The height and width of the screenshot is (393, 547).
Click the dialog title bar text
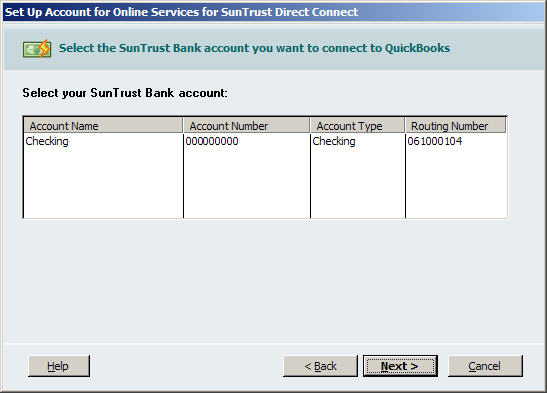(181, 12)
